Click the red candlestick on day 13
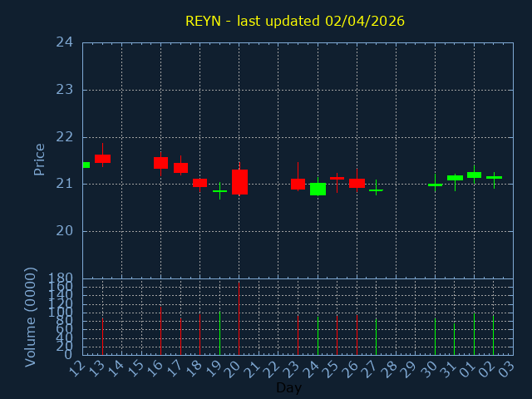Screen dimensions: 532x399 click(x=102, y=159)
